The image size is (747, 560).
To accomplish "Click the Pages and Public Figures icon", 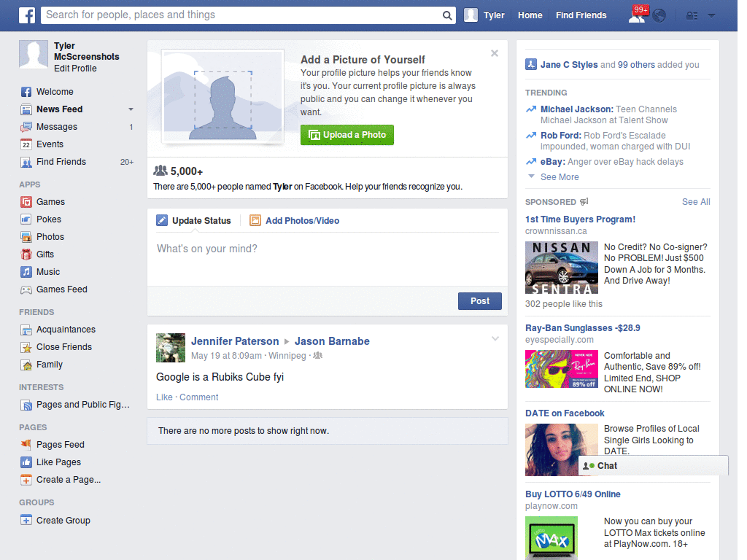I will point(26,405).
